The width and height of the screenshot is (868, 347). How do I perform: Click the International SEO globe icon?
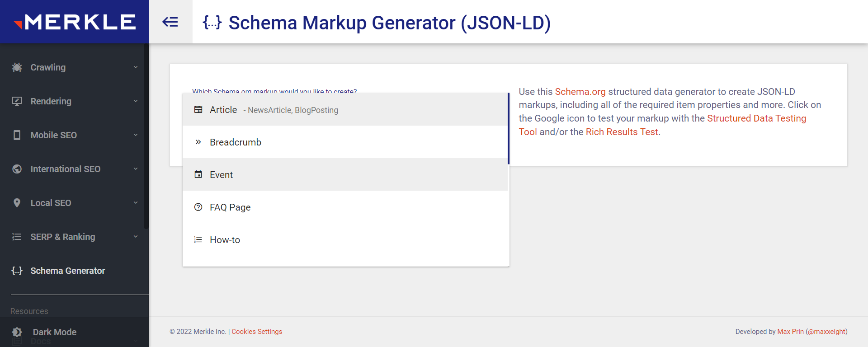click(17, 169)
